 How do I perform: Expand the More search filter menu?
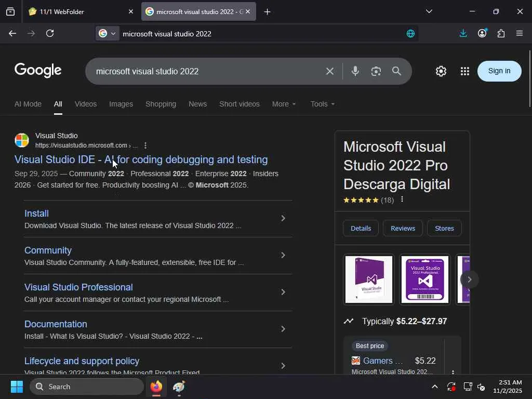coord(284,104)
